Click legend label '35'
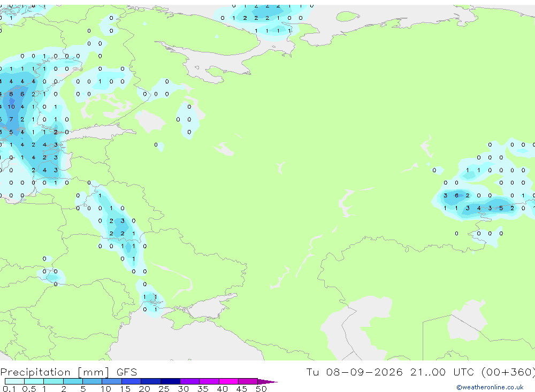 point(203,389)
